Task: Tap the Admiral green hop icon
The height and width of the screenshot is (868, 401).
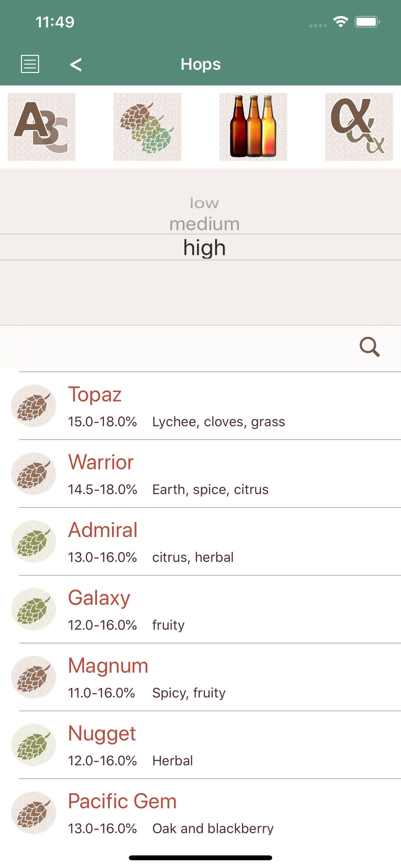Action: [x=33, y=542]
